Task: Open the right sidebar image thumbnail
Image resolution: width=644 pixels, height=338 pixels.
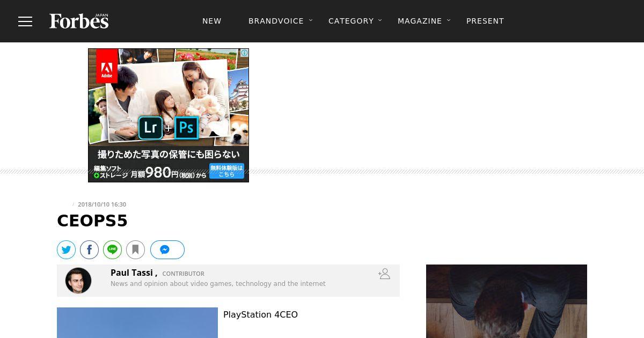Action: click(x=506, y=301)
